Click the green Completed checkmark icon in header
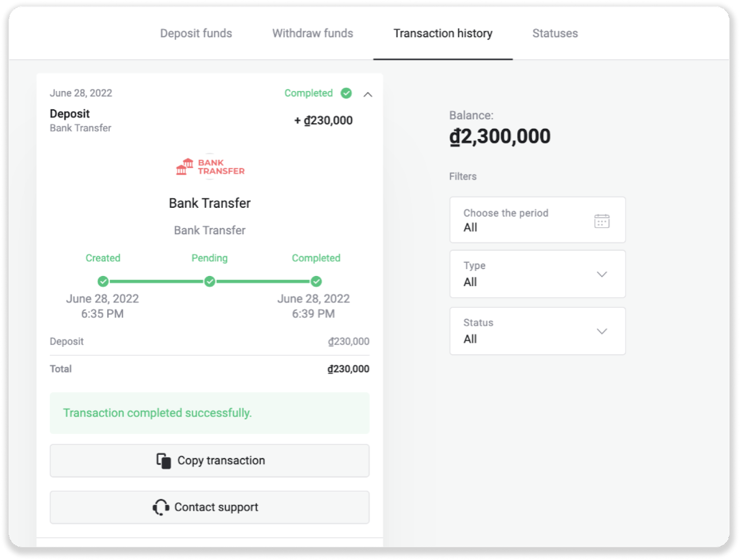Screen dimensions: 740x560 346,93
